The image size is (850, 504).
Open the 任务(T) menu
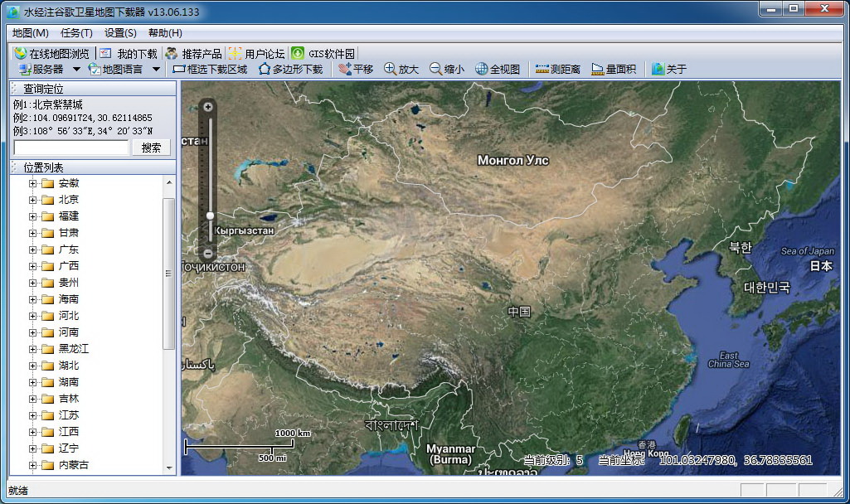coord(76,33)
